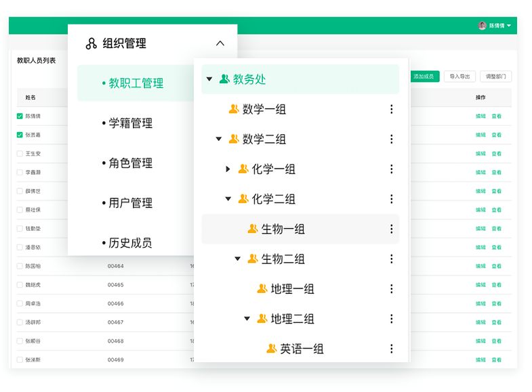Open the three-dot menu for 地理二组
This screenshot has height=392, width=532.
click(391, 319)
